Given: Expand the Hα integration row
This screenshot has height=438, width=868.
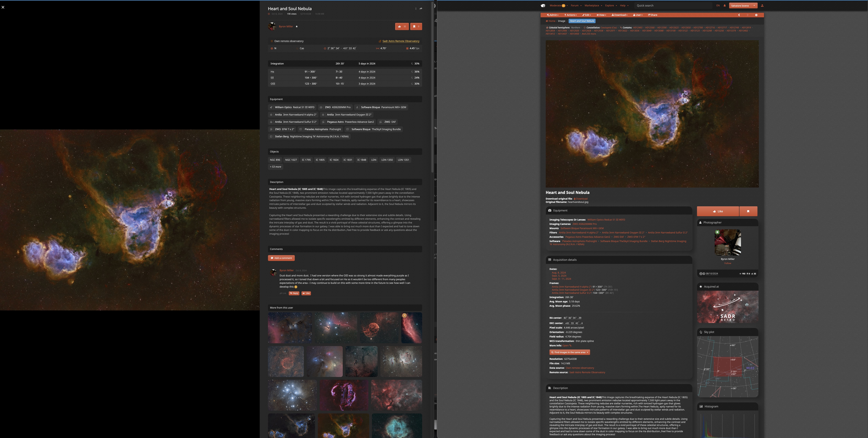Looking at the screenshot, I should coord(345,72).
